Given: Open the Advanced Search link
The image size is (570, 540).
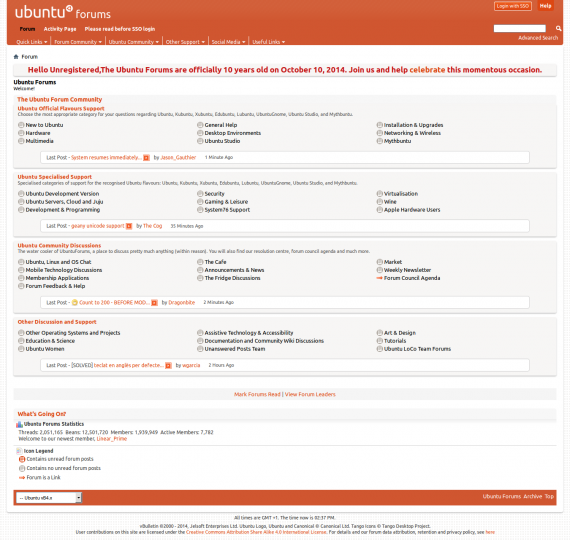Looking at the screenshot, I should (538, 38).
